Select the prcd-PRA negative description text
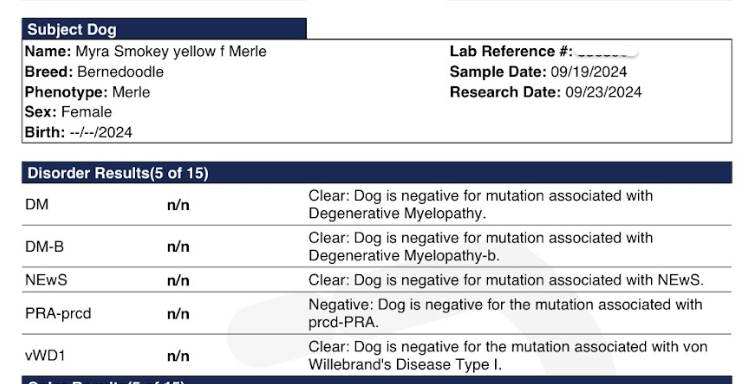This screenshot has width=752, height=384. 505,313
